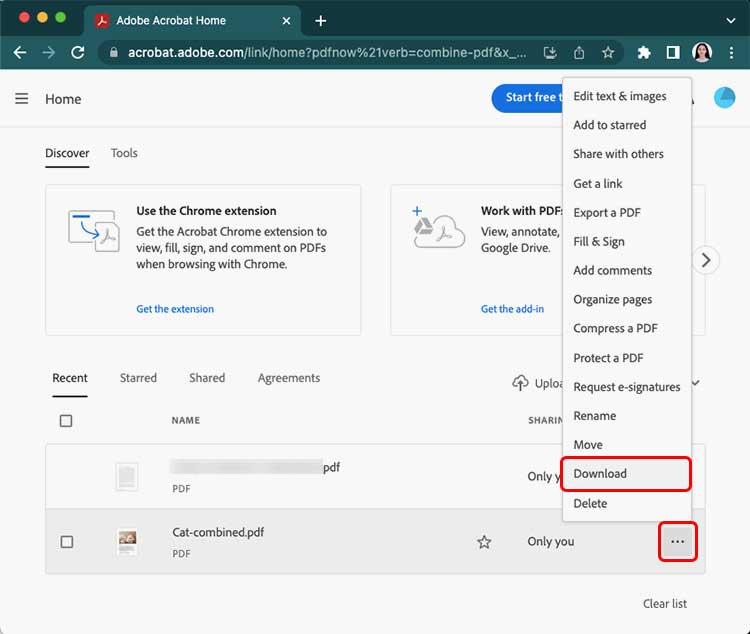Click the Start free trial button
This screenshot has height=634, width=750.
[528, 98]
